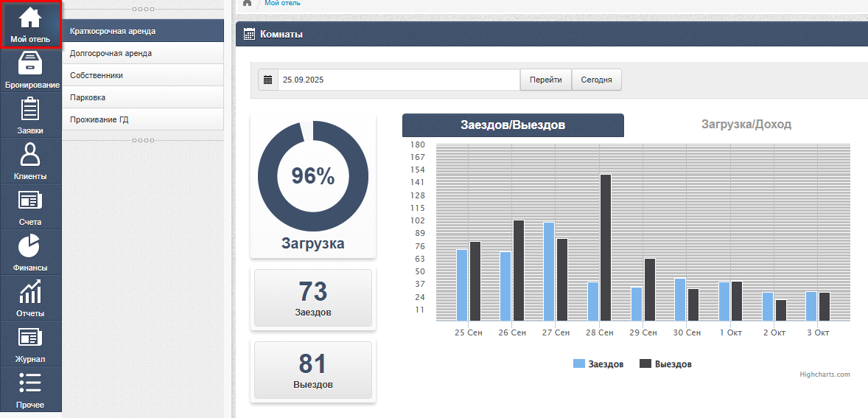Switch to Загрузка/Доход tab
The height and width of the screenshot is (418, 868).
746,125
